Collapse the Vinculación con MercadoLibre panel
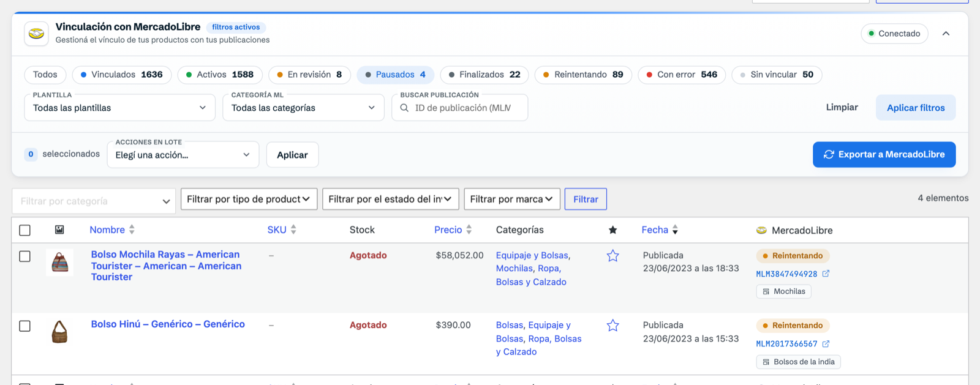 (x=946, y=34)
